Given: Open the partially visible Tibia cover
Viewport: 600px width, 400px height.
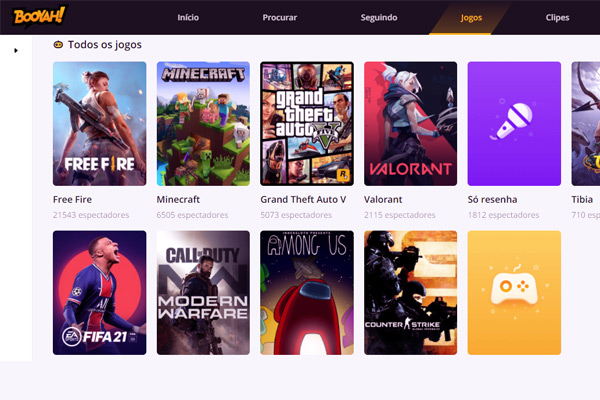Looking at the screenshot, I should click(x=585, y=124).
